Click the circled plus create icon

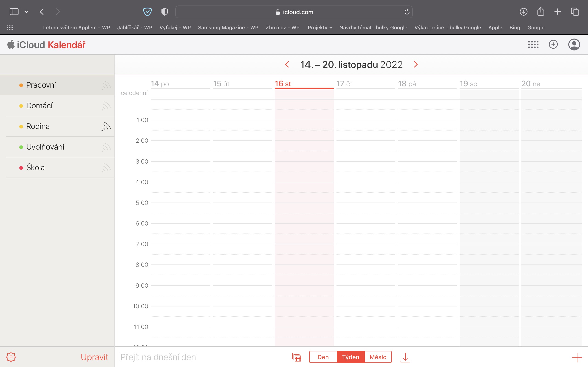[x=553, y=44]
